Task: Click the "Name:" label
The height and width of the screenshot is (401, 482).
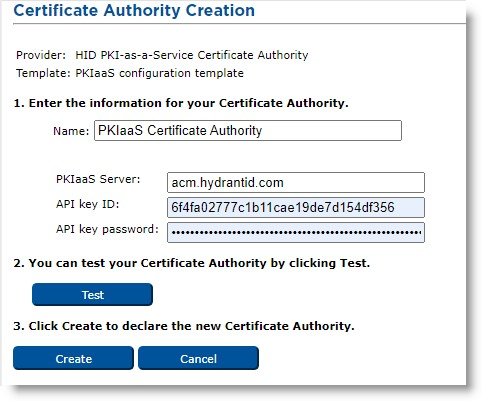Action: point(71,131)
